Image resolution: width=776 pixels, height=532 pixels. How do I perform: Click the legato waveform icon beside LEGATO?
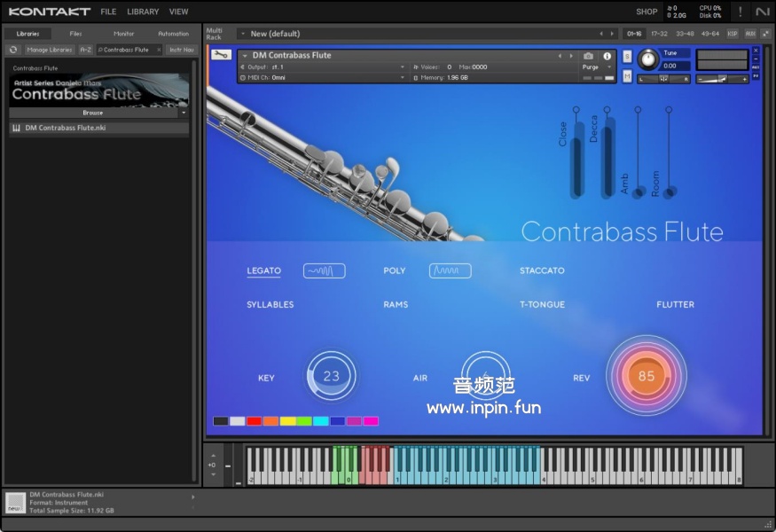click(x=325, y=270)
